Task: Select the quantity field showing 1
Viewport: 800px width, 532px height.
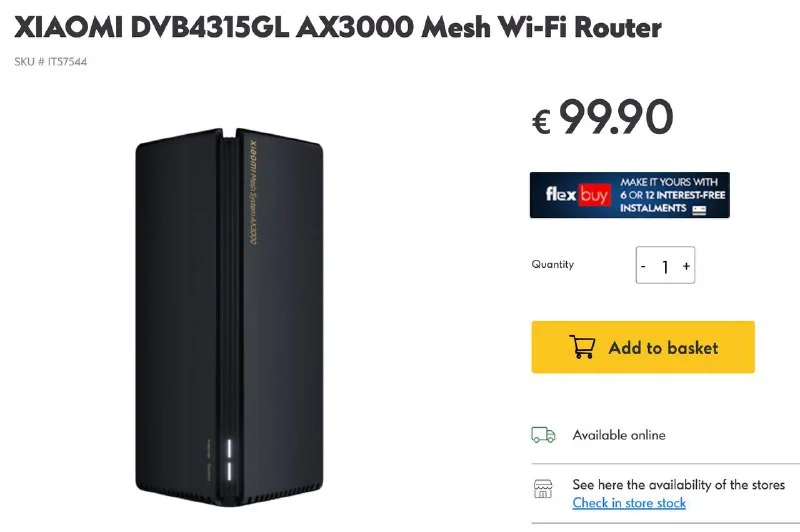Action: tap(665, 266)
